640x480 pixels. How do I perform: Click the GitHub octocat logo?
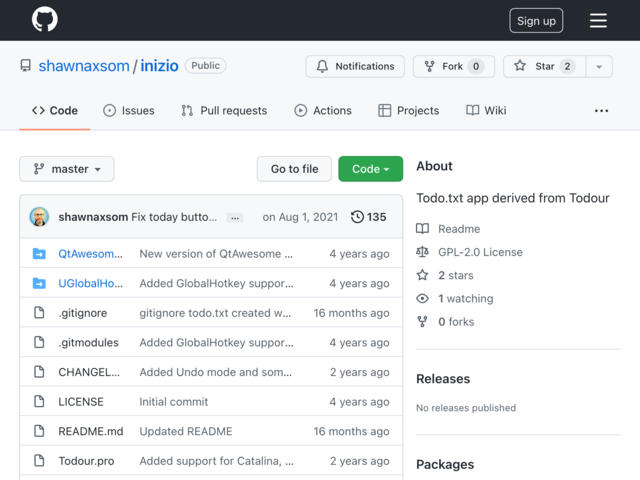[x=45, y=19]
